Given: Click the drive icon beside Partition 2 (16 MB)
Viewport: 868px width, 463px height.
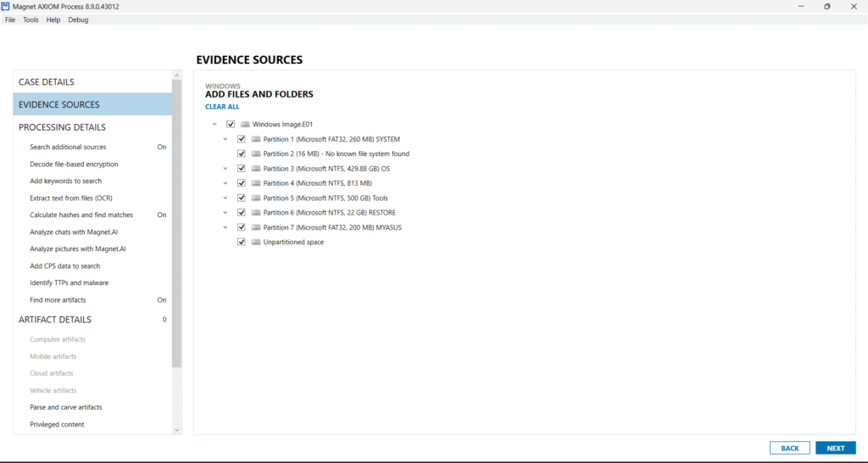Looking at the screenshot, I should click(256, 154).
